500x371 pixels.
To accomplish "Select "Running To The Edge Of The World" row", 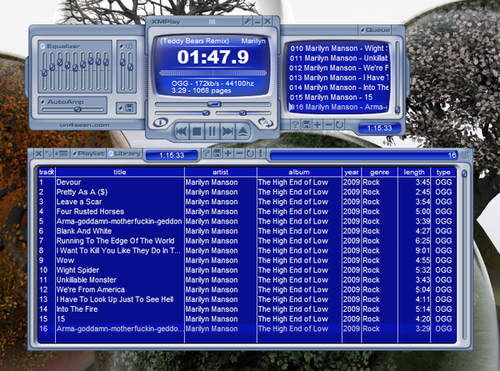I will [247, 241].
